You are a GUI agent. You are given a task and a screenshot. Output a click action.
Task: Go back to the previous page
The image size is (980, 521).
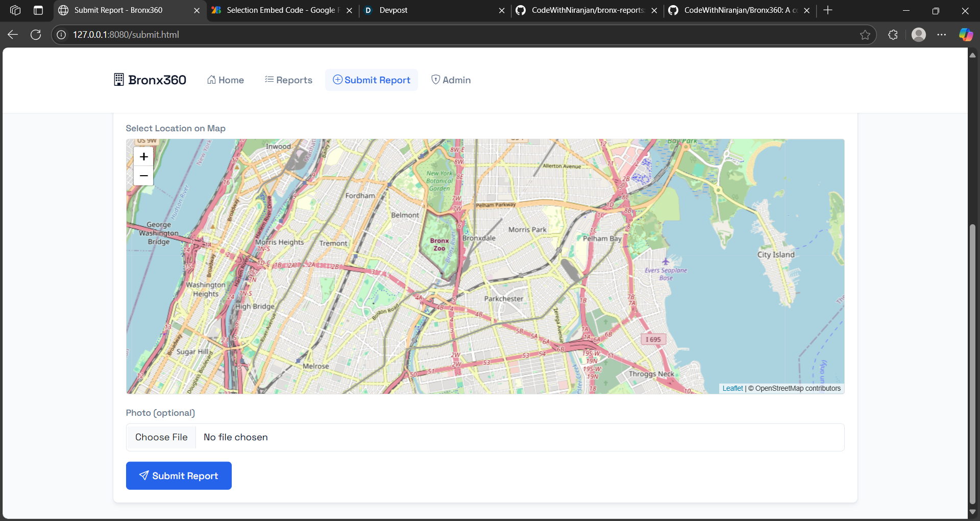pos(13,35)
